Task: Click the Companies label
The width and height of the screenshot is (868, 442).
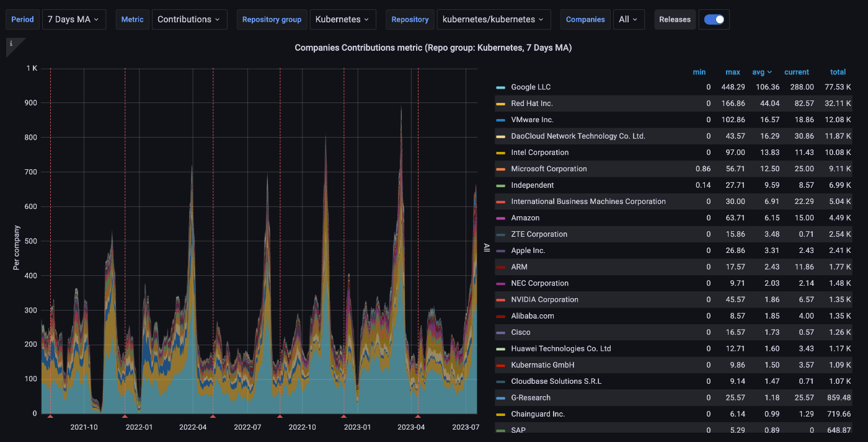Action: click(585, 19)
